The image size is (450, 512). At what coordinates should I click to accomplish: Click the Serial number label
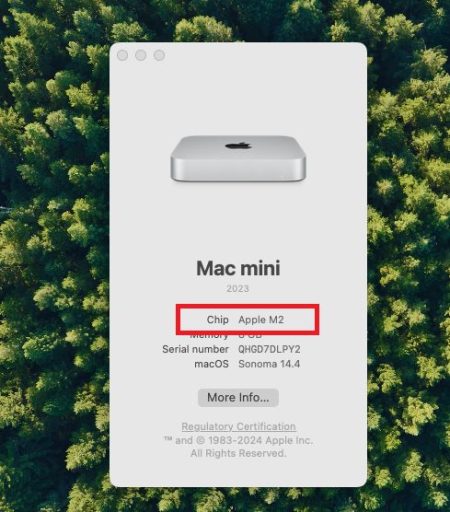tap(195, 349)
